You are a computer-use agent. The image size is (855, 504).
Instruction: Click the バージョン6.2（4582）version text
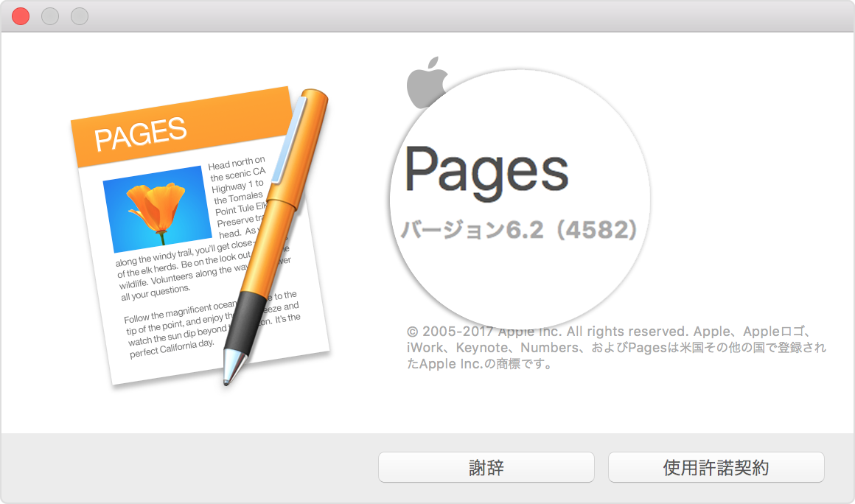(519, 229)
